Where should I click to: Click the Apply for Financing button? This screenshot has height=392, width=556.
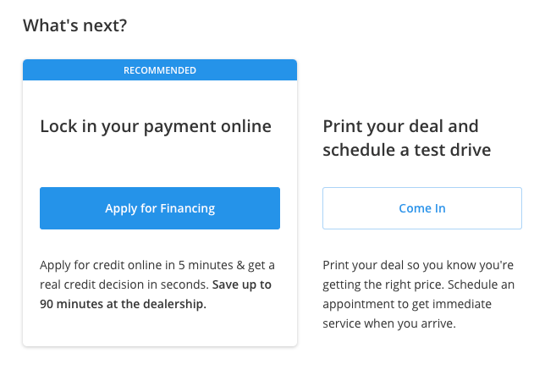pos(160,208)
